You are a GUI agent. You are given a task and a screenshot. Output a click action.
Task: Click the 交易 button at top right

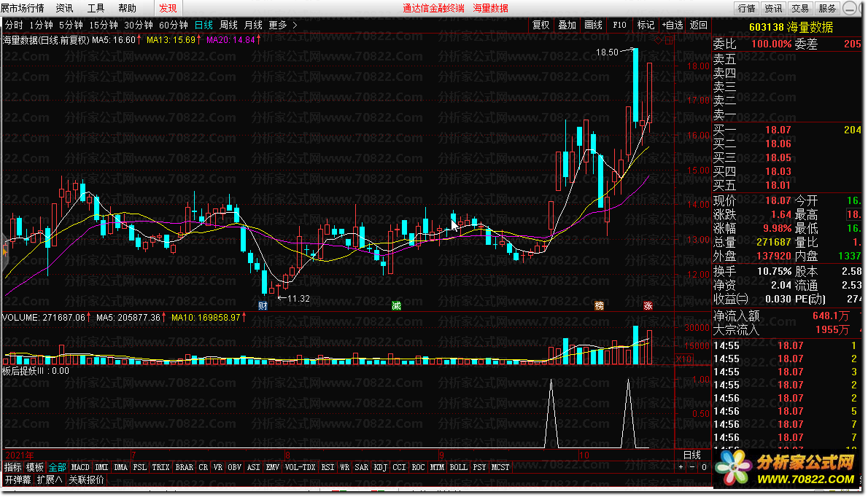pyautogui.click(x=800, y=8)
